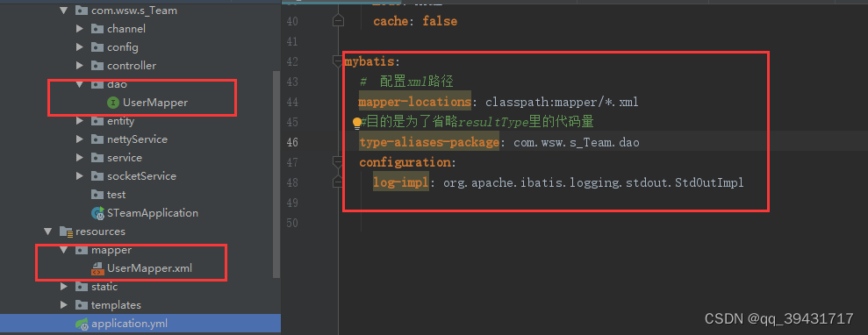Screen dimensions: 868x335
Task: Click the 'configuration' key
Action: click(405, 162)
